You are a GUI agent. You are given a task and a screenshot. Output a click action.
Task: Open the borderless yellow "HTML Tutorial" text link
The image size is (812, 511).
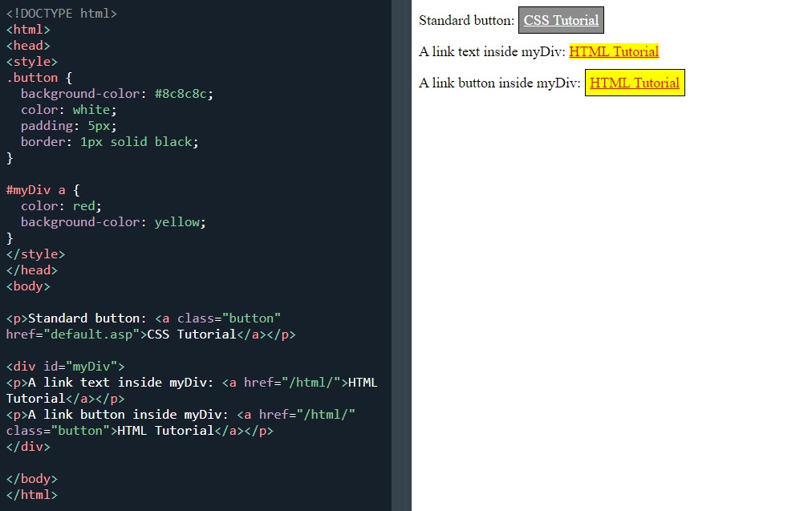[614, 52]
